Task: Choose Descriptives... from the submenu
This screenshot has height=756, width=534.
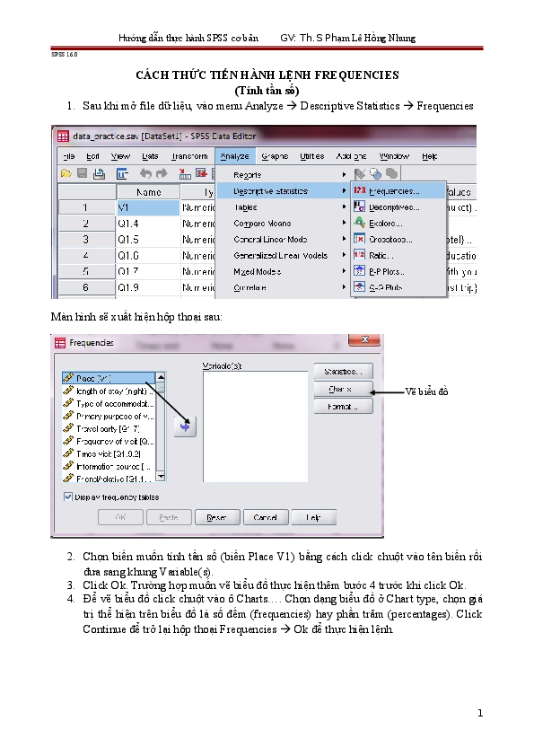Action: click(398, 207)
